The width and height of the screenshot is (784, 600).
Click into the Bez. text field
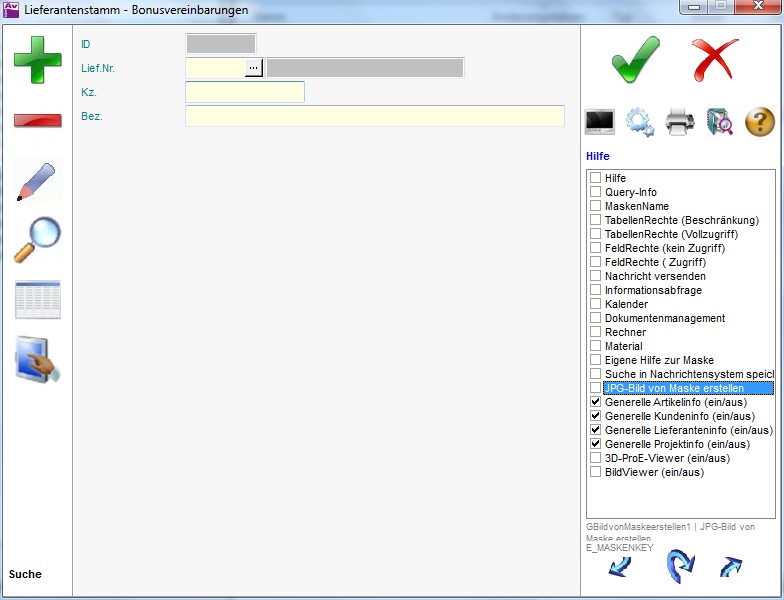pyautogui.click(x=374, y=116)
